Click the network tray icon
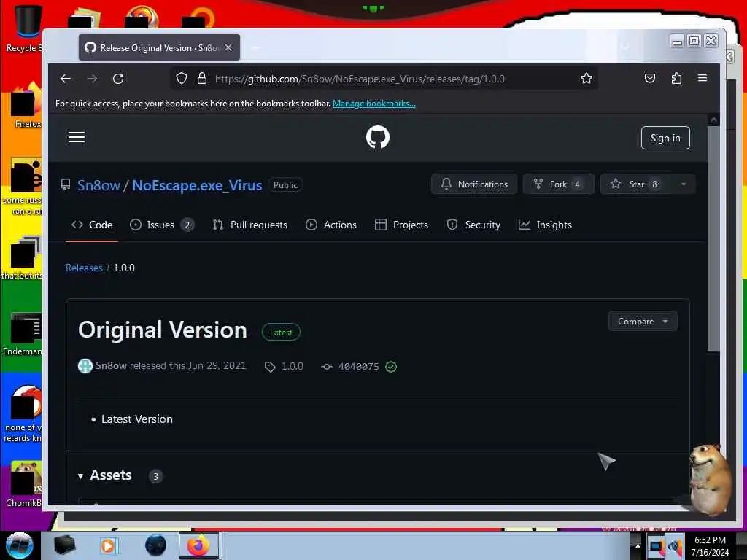Image resolution: width=747 pixels, height=560 pixels. (656, 547)
